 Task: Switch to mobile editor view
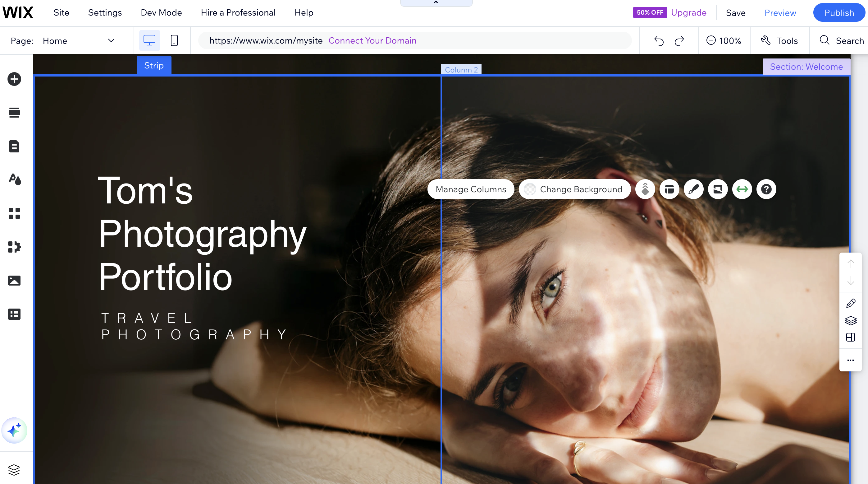click(x=174, y=40)
